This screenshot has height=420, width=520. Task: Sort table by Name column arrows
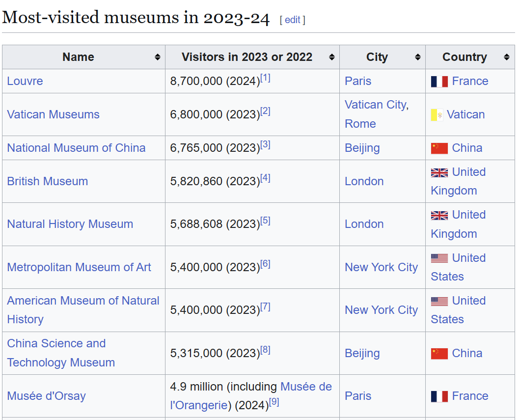pyautogui.click(x=158, y=57)
